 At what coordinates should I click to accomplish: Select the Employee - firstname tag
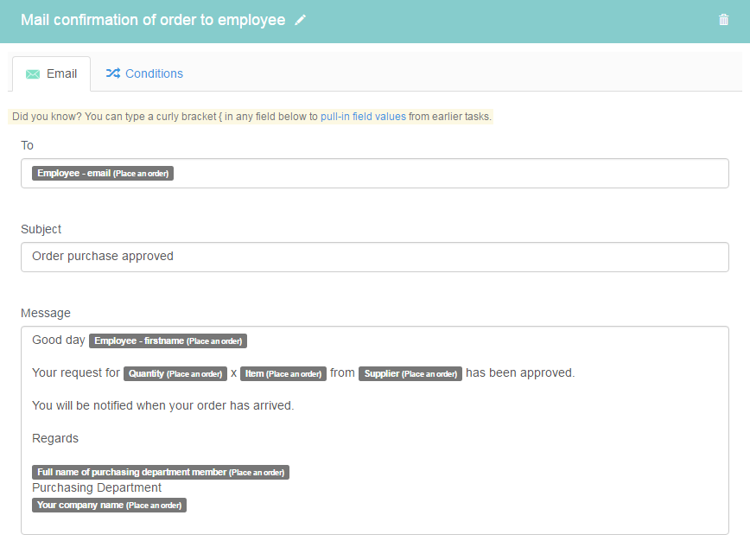pyautogui.click(x=168, y=341)
